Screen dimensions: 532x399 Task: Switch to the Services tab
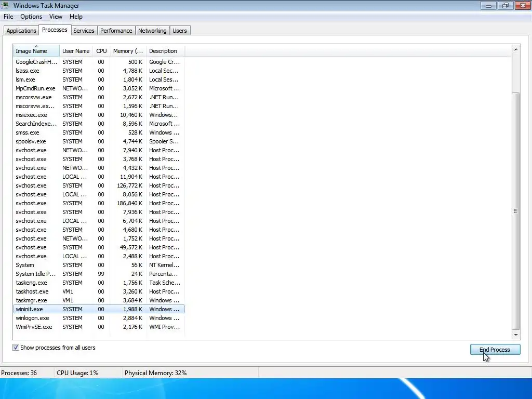(84, 31)
